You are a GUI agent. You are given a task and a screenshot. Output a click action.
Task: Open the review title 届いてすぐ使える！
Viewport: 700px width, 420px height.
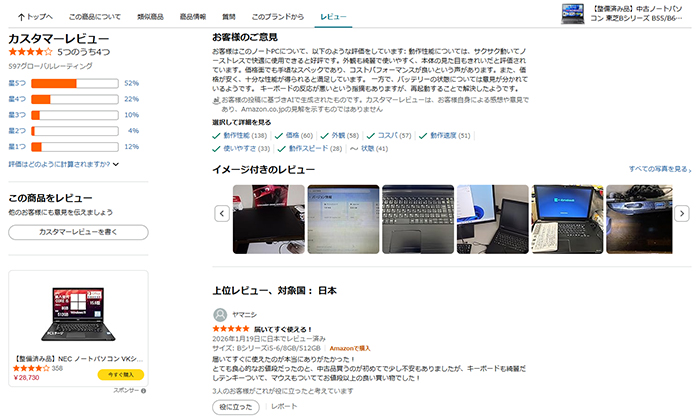coord(283,329)
